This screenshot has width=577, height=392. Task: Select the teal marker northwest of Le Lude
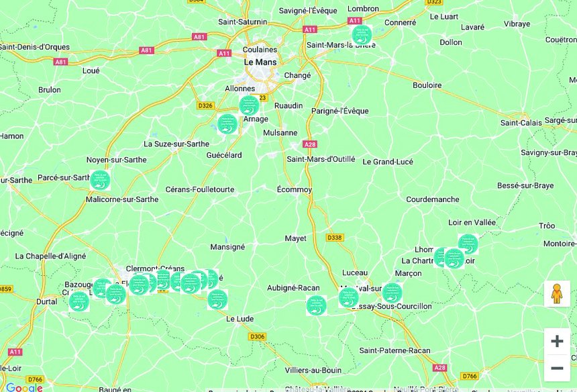click(217, 299)
